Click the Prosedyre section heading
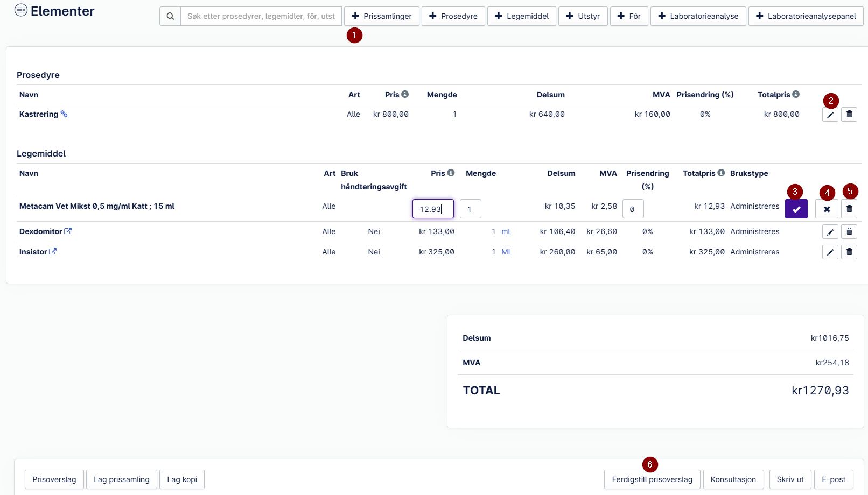The height and width of the screenshot is (495, 868). coord(38,75)
